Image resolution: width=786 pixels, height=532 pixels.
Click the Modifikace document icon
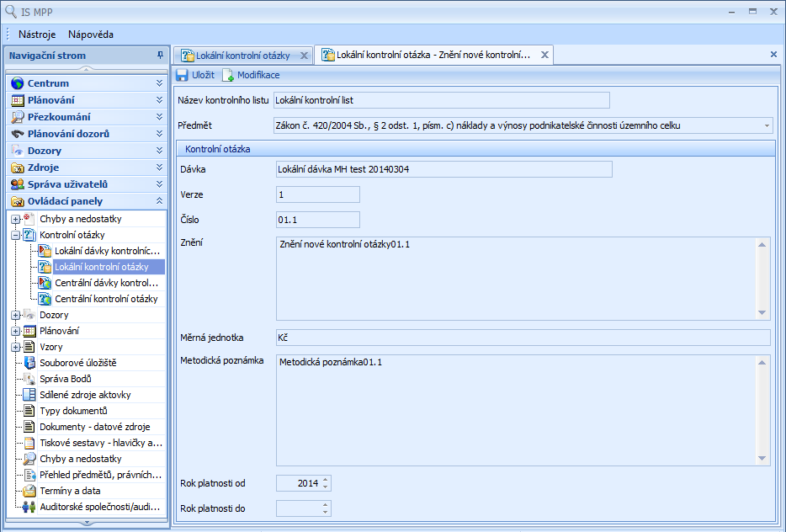click(228, 75)
